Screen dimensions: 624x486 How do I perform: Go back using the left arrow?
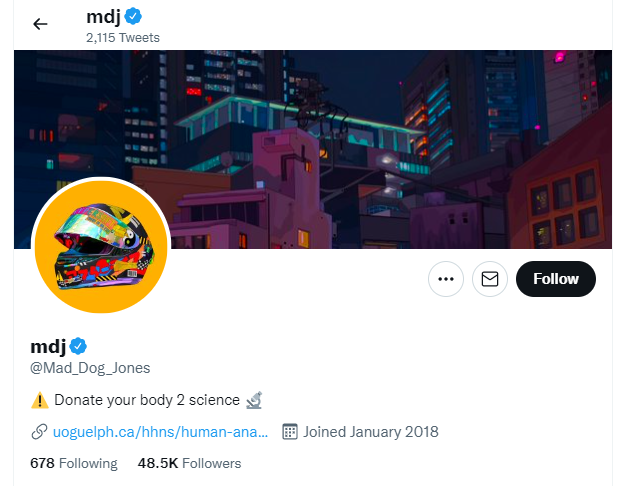[x=40, y=24]
